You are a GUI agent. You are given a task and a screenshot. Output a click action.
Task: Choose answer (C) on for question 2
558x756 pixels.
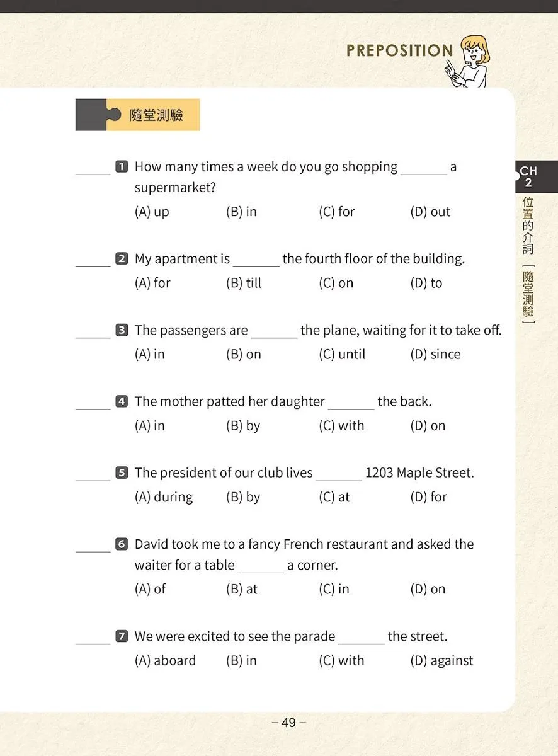pos(336,283)
